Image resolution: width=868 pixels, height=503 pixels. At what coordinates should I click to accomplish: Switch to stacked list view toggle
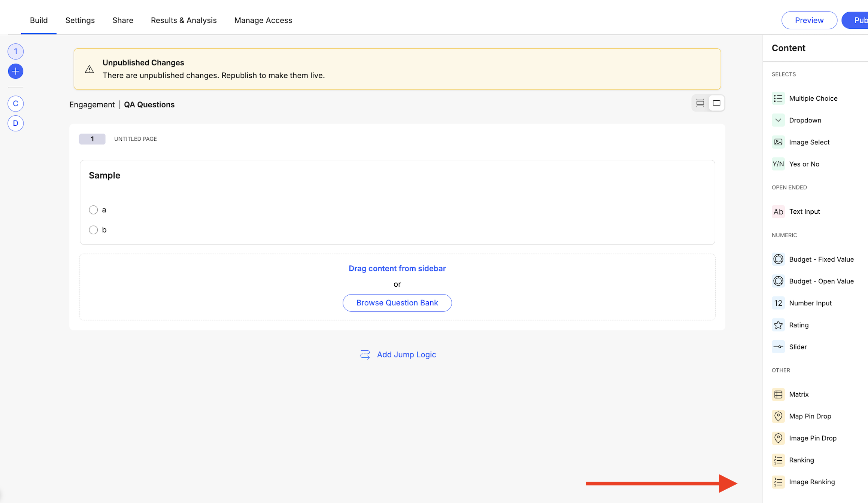tap(700, 103)
